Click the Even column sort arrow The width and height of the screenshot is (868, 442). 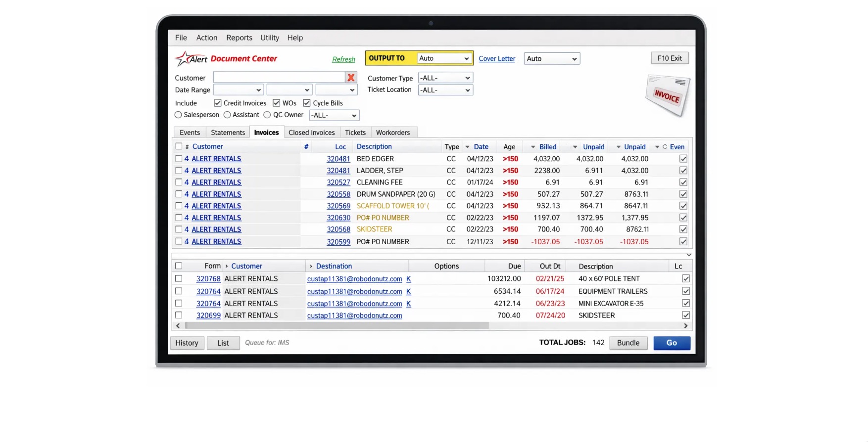click(x=657, y=147)
